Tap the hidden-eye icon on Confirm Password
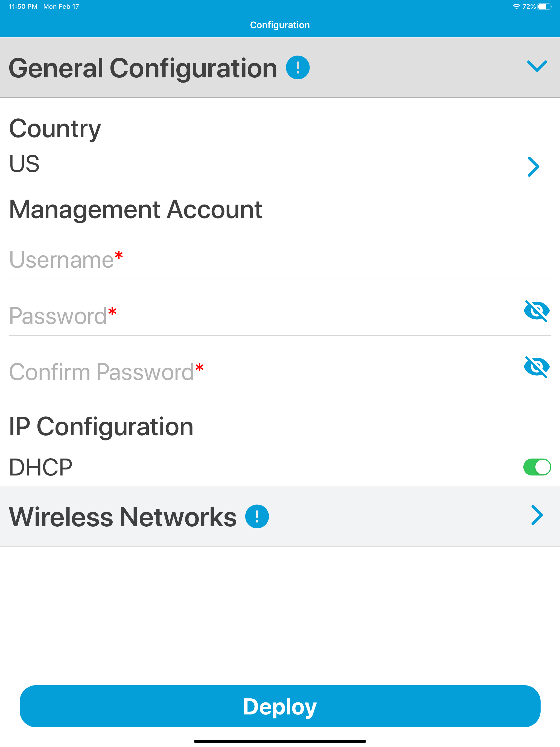The image size is (560, 747). pos(537,368)
